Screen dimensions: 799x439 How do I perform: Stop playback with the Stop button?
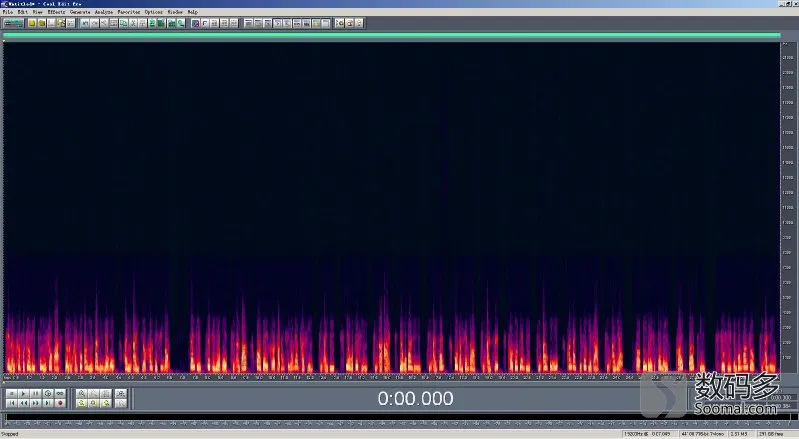coord(11,394)
